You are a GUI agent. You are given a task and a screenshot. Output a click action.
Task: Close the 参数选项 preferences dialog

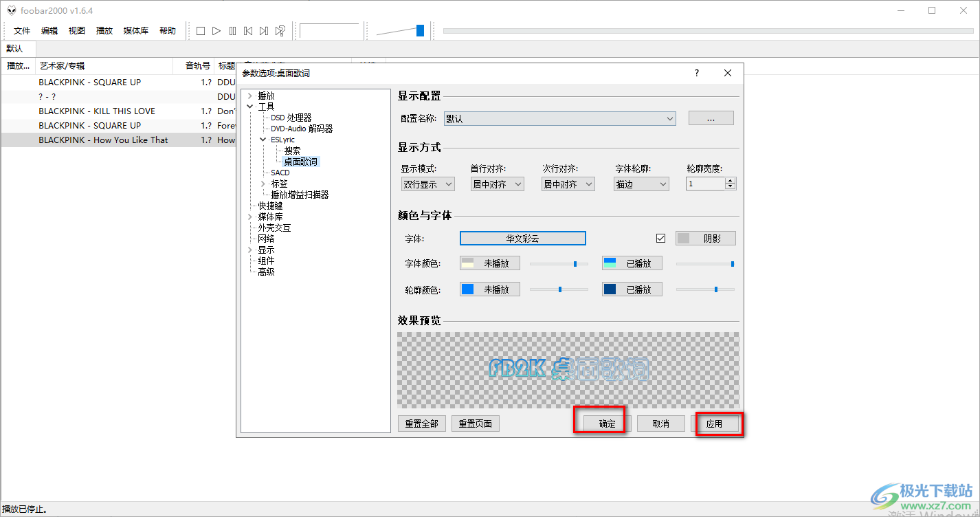click(728, 73)
